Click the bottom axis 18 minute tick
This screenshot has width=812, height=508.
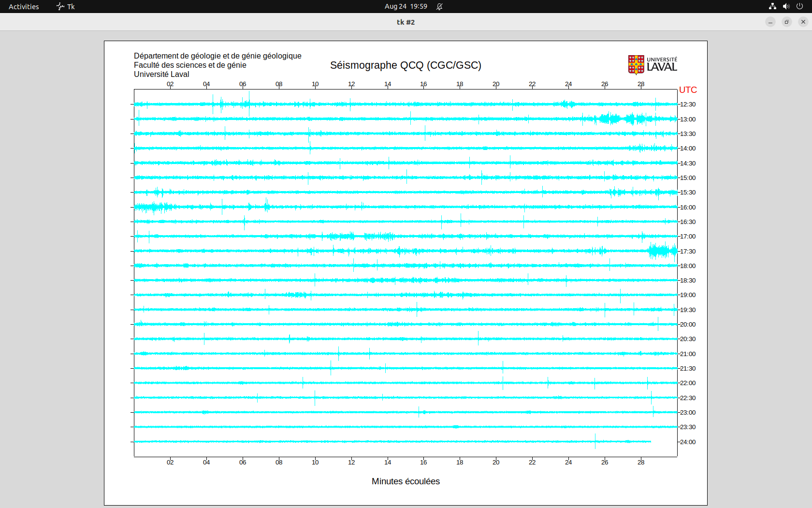(460, 463)
